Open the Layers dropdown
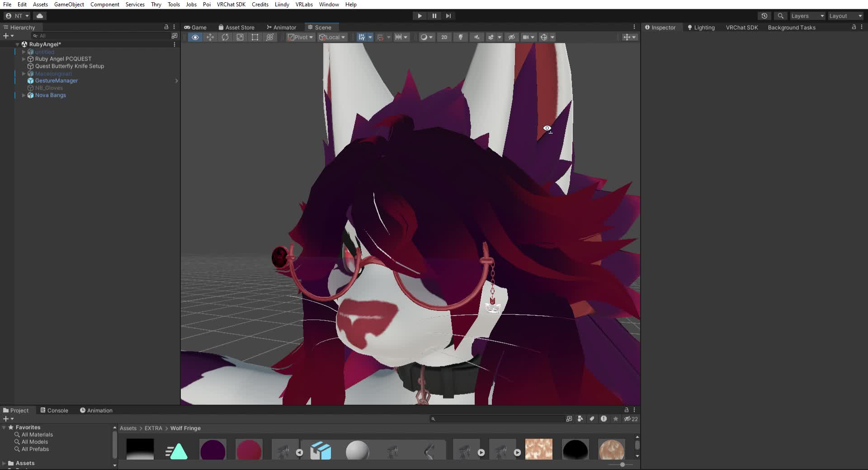868x470 pixels. tap(807, 16)
